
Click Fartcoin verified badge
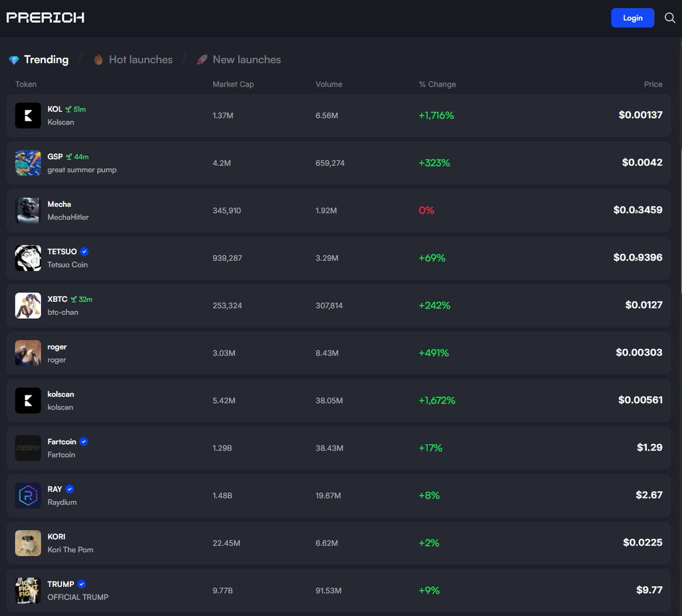tap(84, 442)
